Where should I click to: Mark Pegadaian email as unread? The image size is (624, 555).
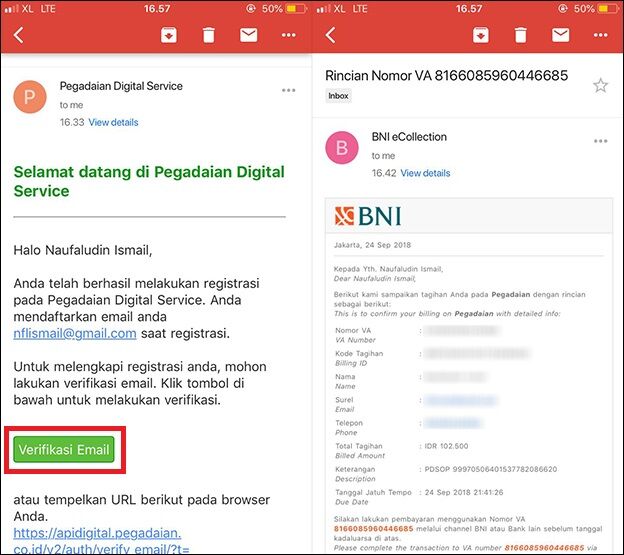(248, 35)
